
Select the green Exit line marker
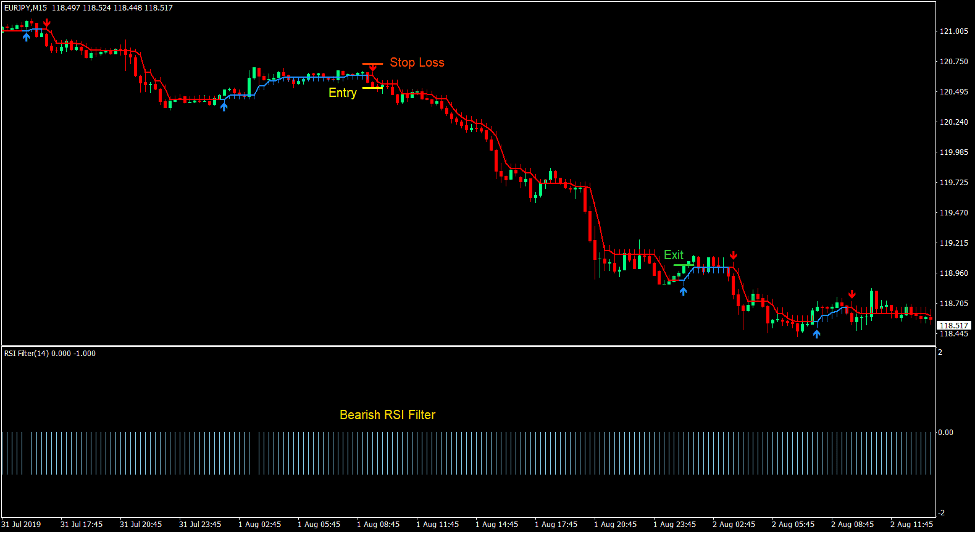[684, 266]
